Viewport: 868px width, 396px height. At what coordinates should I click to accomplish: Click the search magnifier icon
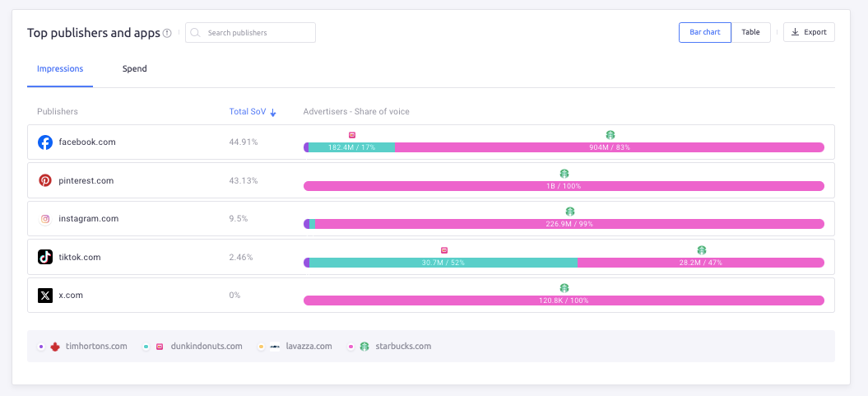click(x=195, y=33)
